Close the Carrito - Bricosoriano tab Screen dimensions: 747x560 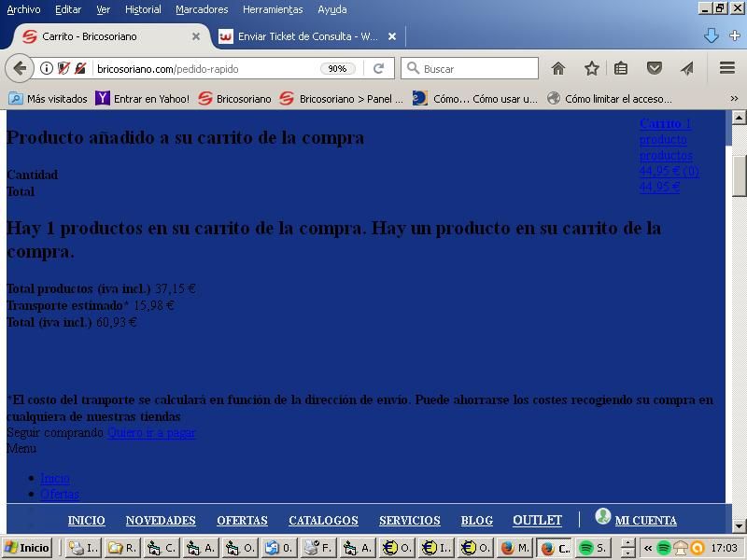(x=196, y=36)
